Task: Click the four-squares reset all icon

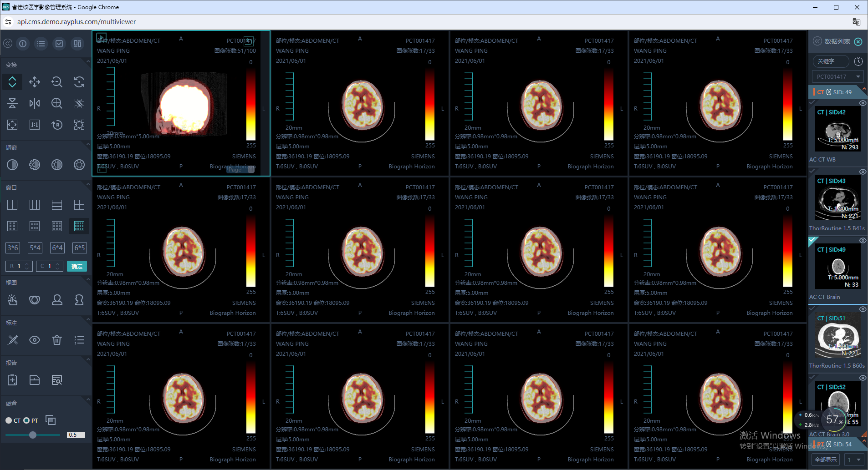Action: click(79, 125)
